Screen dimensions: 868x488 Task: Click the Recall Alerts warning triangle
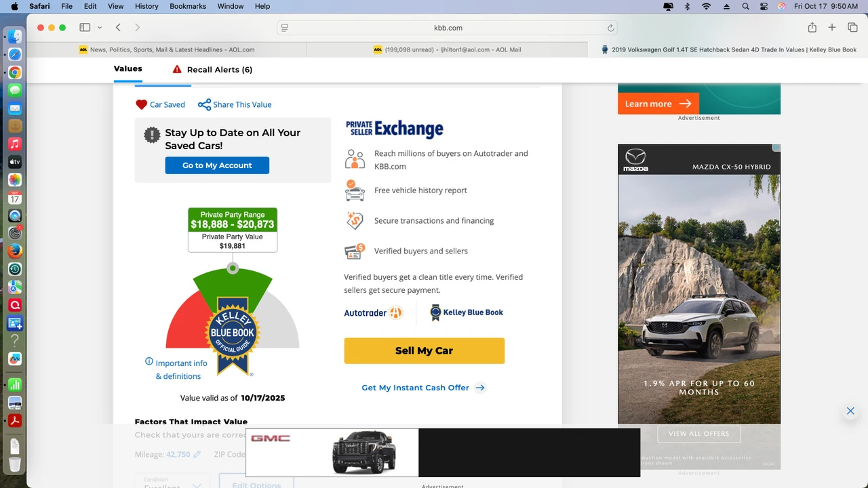pyautogui.click(x=177, y=69)
